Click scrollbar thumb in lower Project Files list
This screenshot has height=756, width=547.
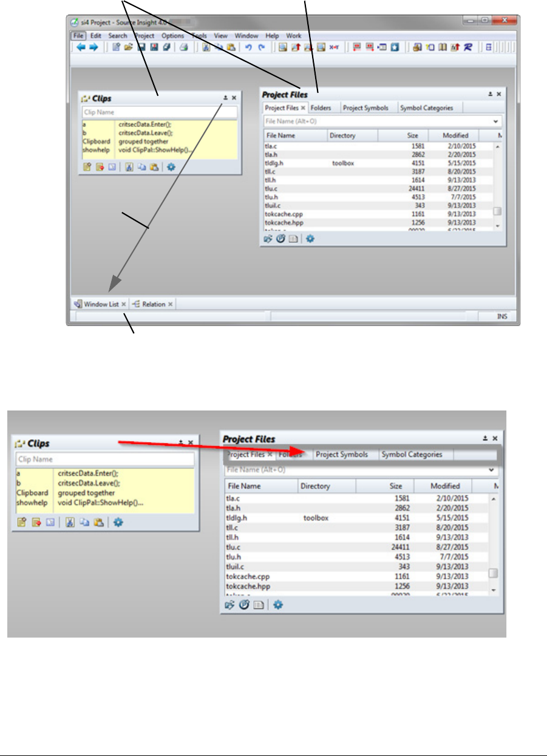pos(493,573)
